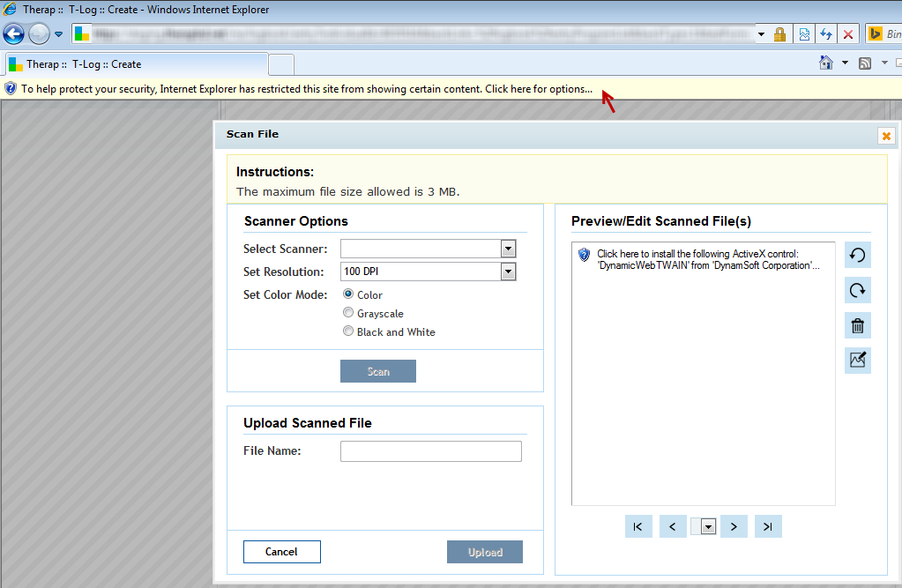Viewport: 902px width, 588px height.
Task: Open the blank tab beside the Therap tab
Action: (x=280, y=63)
